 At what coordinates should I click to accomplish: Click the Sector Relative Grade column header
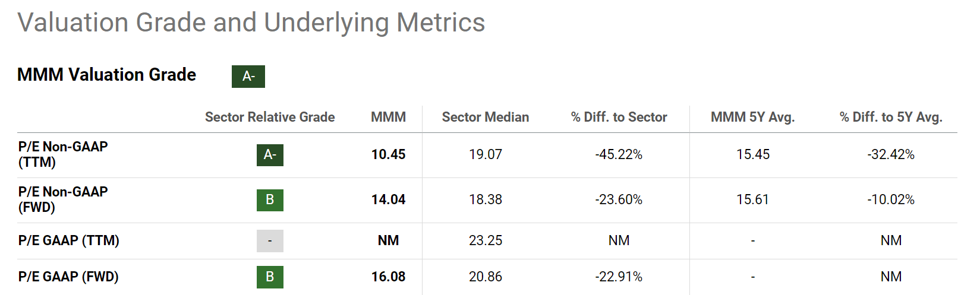pyautogui.click(x=270, y=118)
